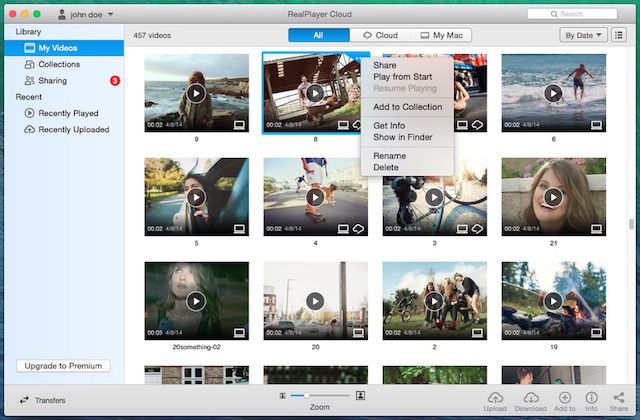Click the red Sharing notification badge
Screen dimensions: 640x420
[x=115, y=80]
